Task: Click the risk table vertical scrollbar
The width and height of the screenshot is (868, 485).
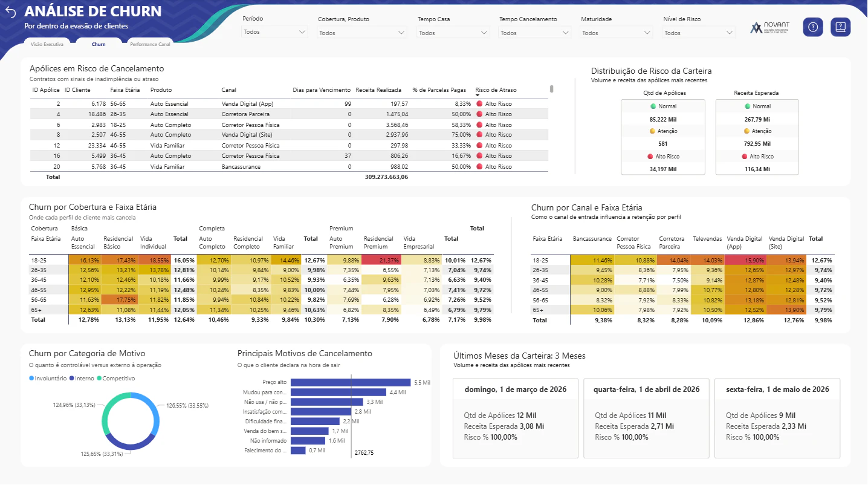Action: coord(551,89)
